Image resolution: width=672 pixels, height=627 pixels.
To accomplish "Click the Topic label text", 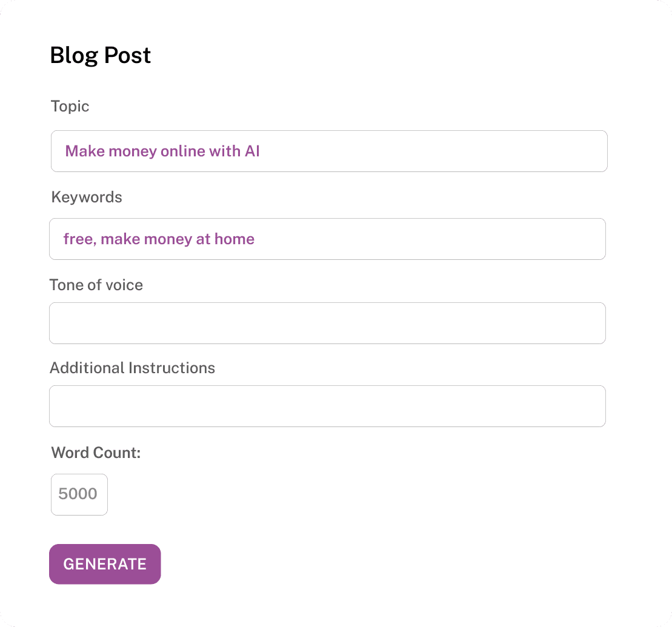I will (70, 106).
